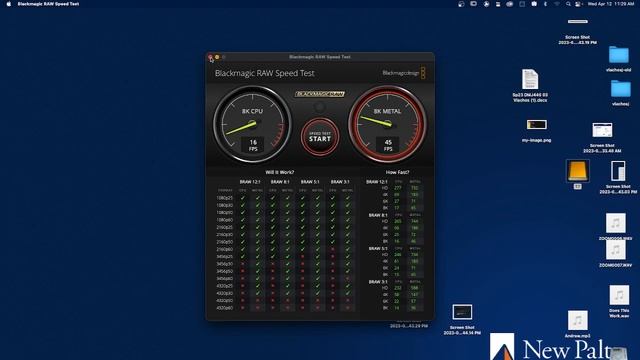Viewport: 640px width, 360px height.
Task: Click the 8K METAL gauge dial
Action: (x=387, y=124)
